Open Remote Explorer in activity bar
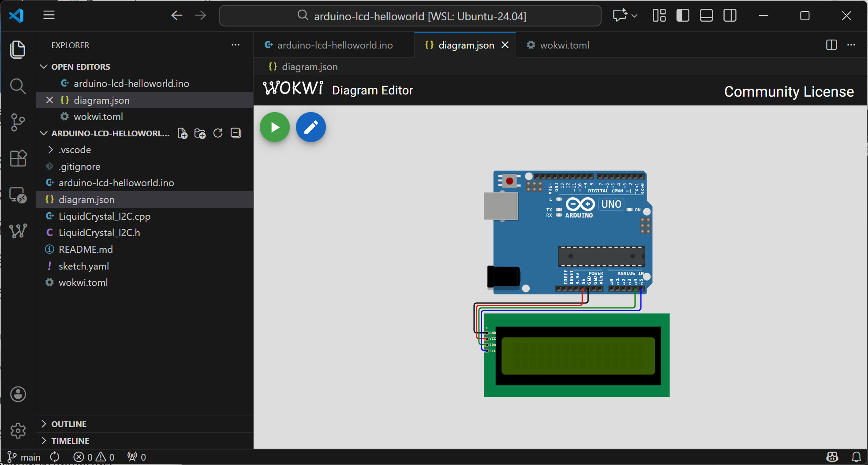Screen dimensions: 868x465 (x=18, y=195)
